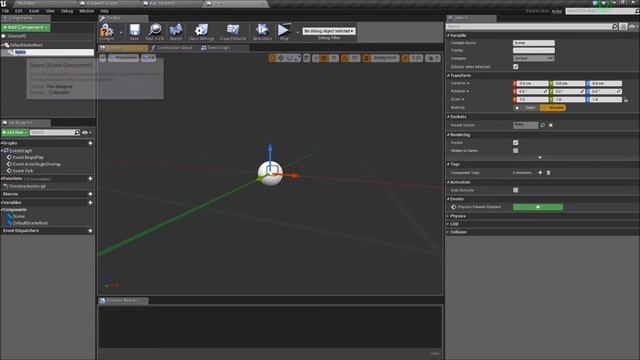Clear the Parent Socket with X icon

pos(551,125)
